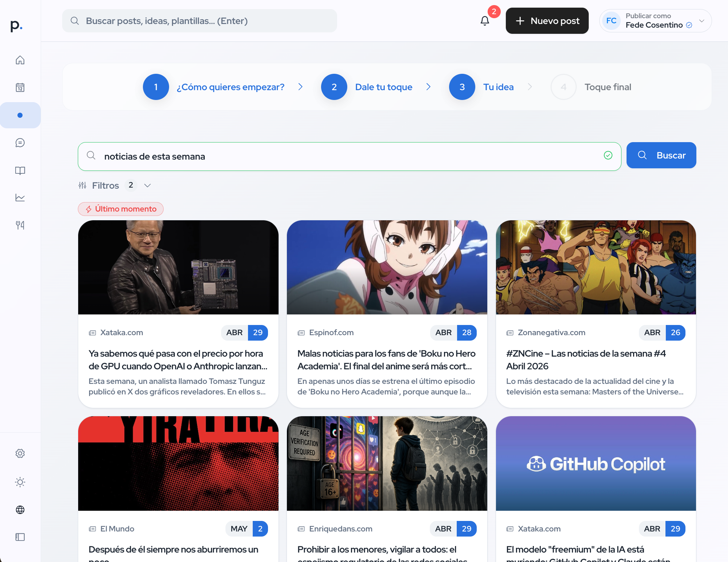Toggle the sun light-mode theme icon
Viewport: 728px width, 562px height.
[20, 482]
